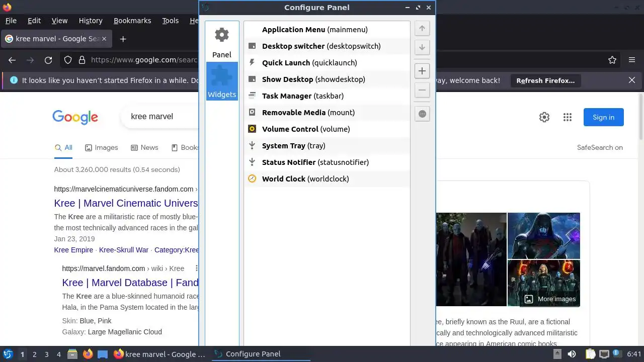The image size is (644, 362).
Task: Click More images button
Action: (x=550, y=299)
